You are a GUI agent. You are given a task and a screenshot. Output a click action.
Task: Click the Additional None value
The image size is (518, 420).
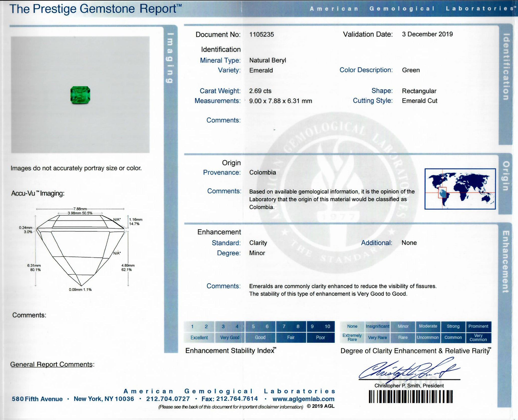(x=409, y=243)
